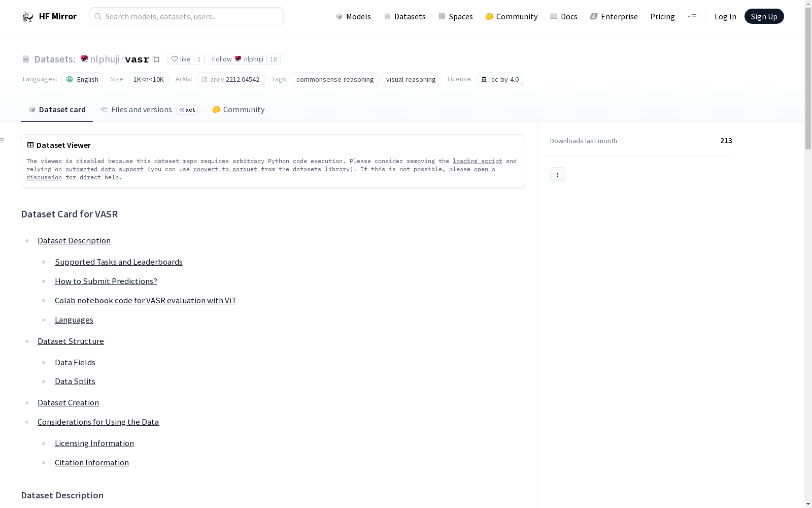Jump to Dataset Description section link

click(74, 240)
